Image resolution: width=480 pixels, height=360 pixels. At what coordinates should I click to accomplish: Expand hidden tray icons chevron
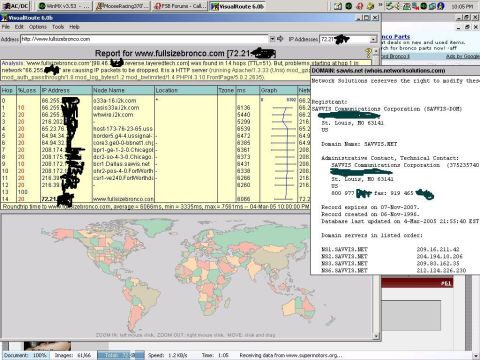381,5
